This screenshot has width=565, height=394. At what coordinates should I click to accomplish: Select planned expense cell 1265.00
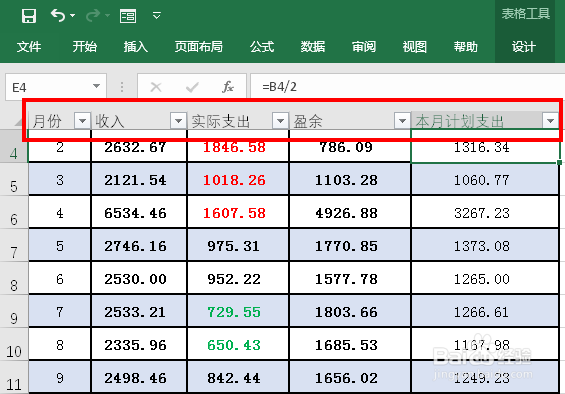point(485,279)
